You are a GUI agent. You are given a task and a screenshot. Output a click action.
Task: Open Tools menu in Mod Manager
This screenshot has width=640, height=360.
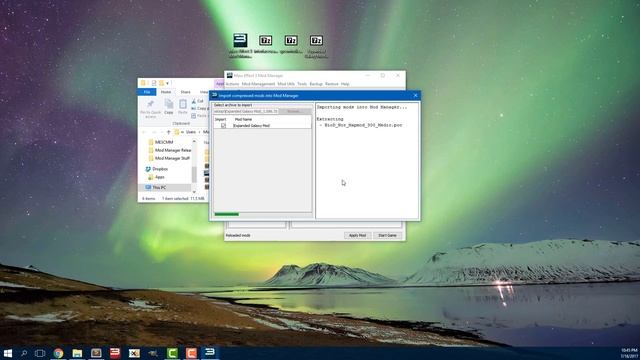[x=302, y=84]
